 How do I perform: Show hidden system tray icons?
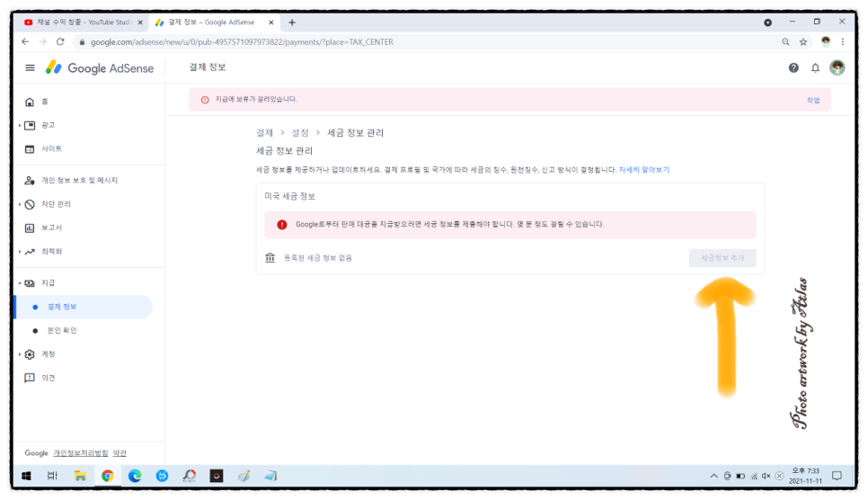point(713,476)
